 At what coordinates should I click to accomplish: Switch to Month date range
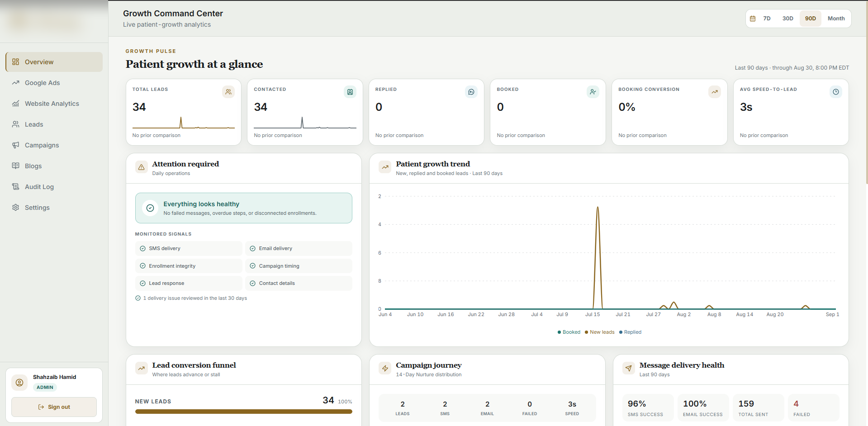[836, 19]
